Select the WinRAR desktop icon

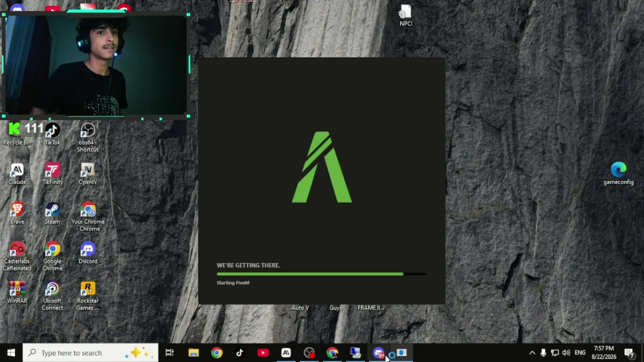click(x=17, y=293)
